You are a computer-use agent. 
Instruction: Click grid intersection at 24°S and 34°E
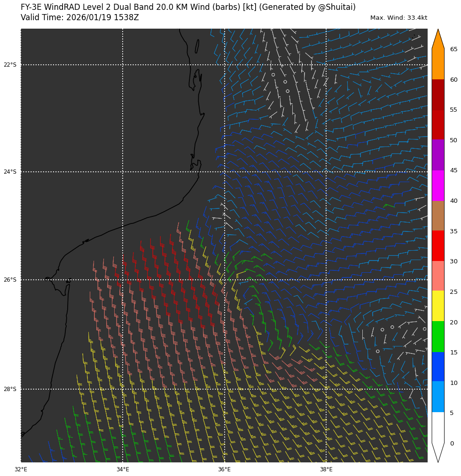point(123,172)
